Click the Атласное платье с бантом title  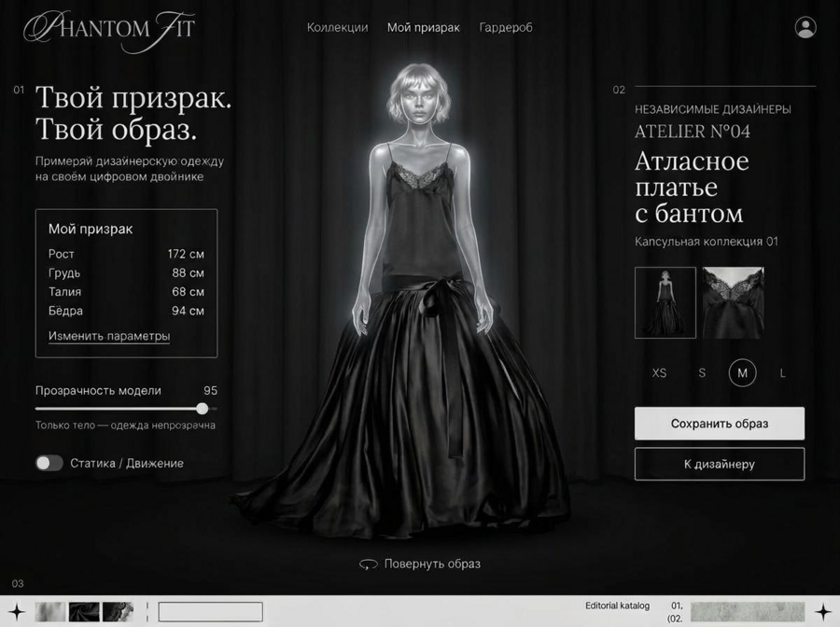[x=692, y=188]
